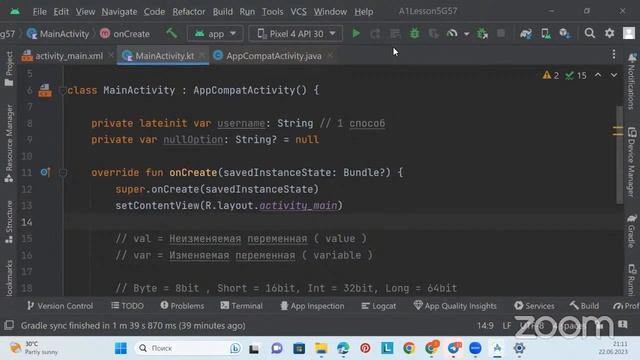Click the typos indicator showing 15
Viewport: 640px width, 360px height.
(x=576, y=76)
